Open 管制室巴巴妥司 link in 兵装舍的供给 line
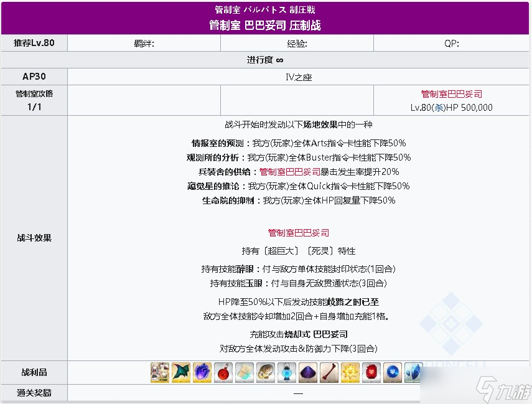 tap(290, 172)
